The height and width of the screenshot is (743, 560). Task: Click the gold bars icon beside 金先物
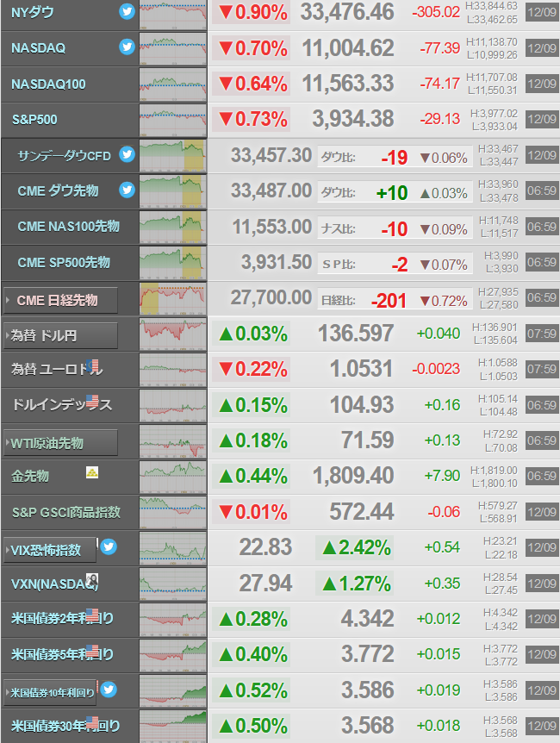[92, 472]
